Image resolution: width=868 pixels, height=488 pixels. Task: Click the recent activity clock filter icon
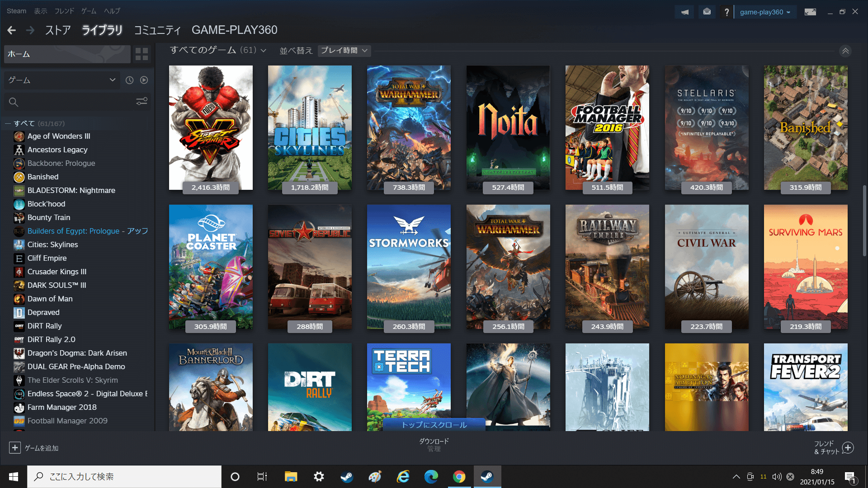click(x=129, y=80)
